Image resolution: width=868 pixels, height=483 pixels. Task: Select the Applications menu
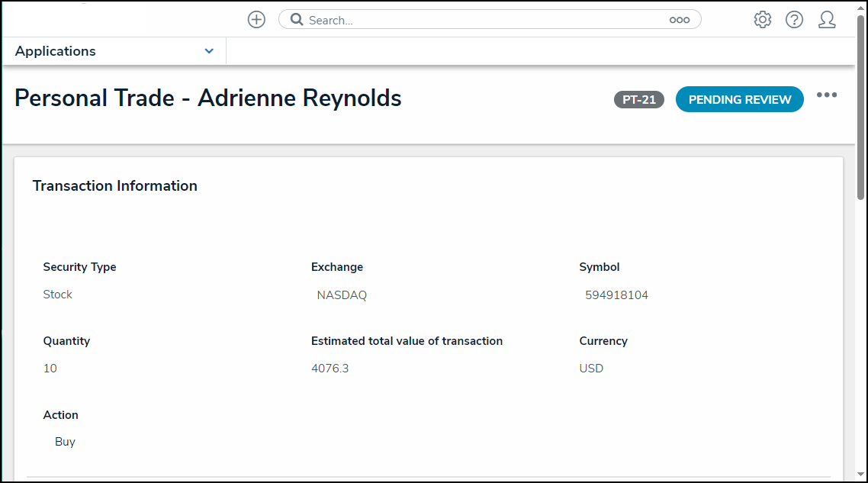55,50
